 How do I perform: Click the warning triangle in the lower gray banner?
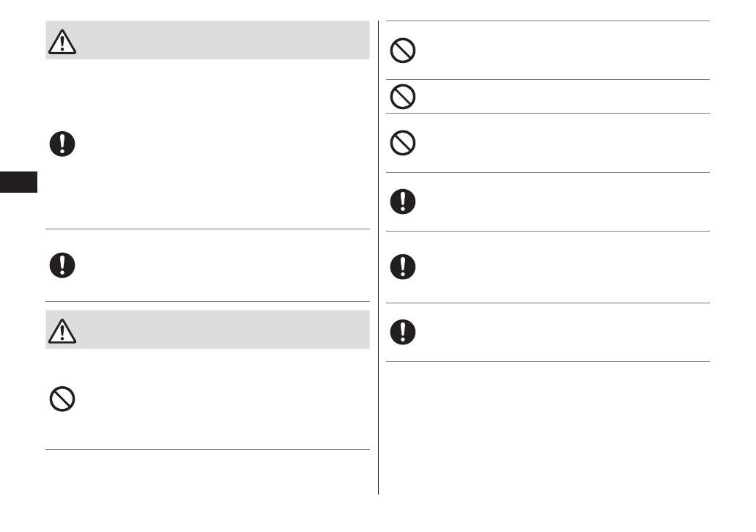click(x=62, y=331)
